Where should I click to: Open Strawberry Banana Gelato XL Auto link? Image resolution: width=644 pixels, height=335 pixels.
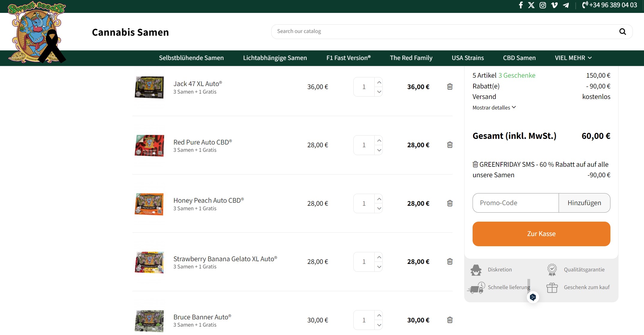225,259
